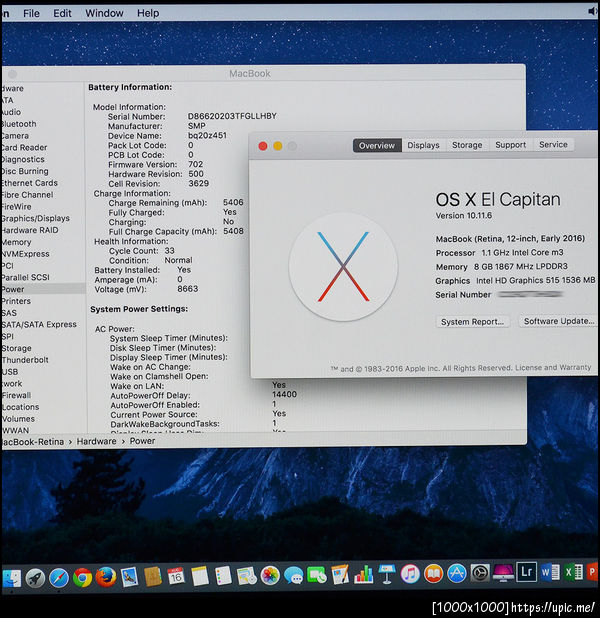Viewport: 600px width, 618px height.
Task: Open the File menu
Action: 31,13
